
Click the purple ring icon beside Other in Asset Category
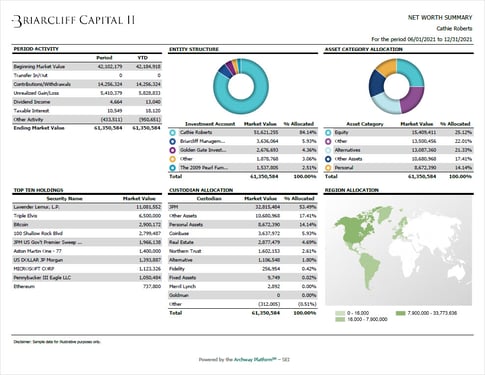point(328,141)
